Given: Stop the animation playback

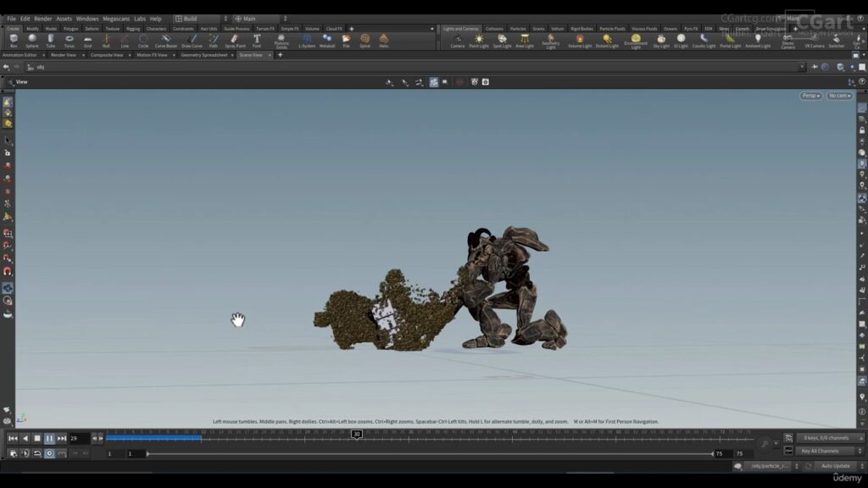Looking at the screenshot, I should (x=37, y=438).
